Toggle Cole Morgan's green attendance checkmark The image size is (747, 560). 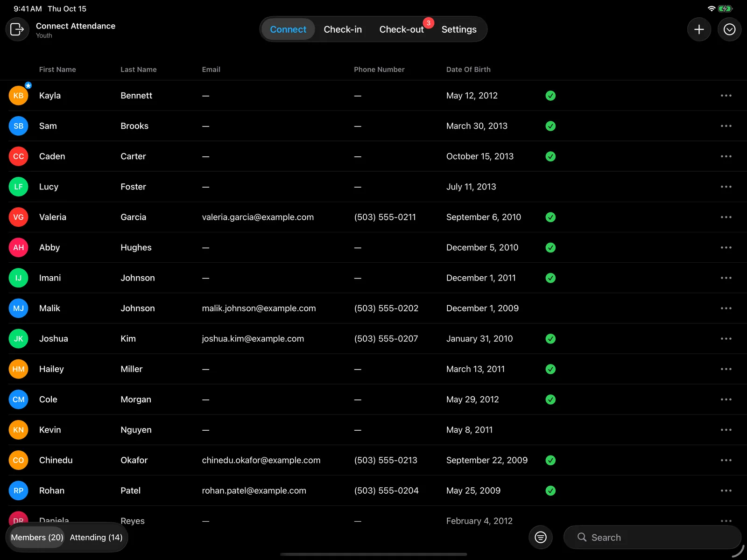pos(550,399)
